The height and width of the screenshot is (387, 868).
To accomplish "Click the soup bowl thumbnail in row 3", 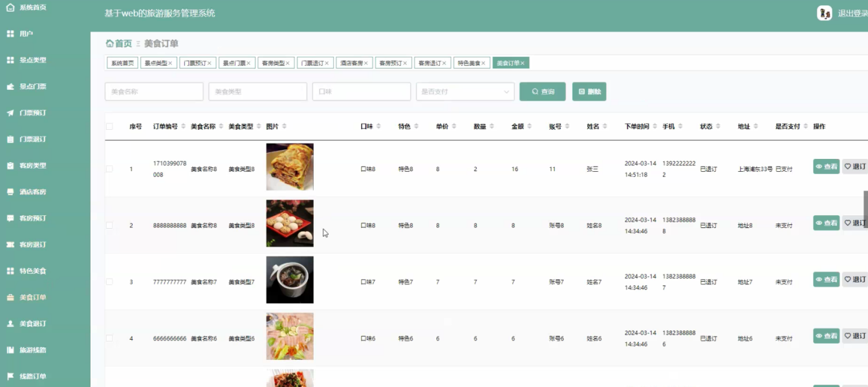I will pos(290,280).
